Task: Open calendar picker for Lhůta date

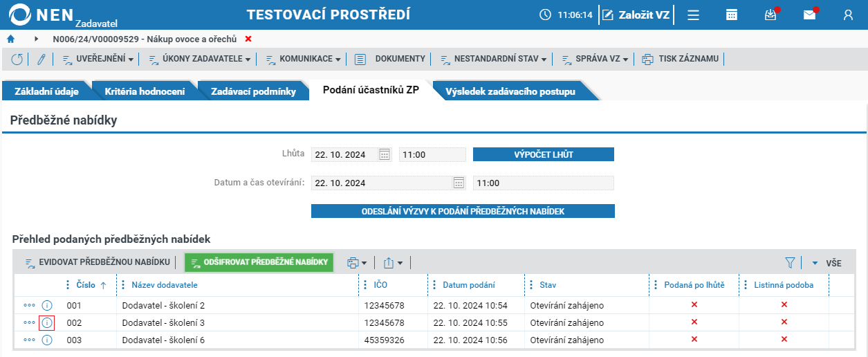Action: 385,155
